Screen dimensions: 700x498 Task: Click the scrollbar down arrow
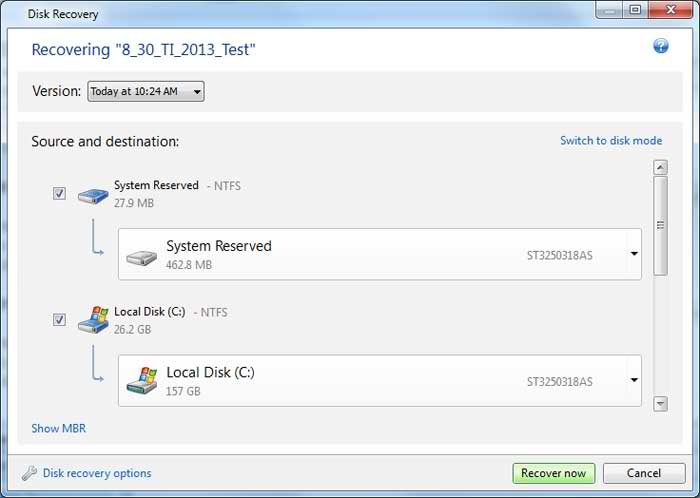(660, 404)
